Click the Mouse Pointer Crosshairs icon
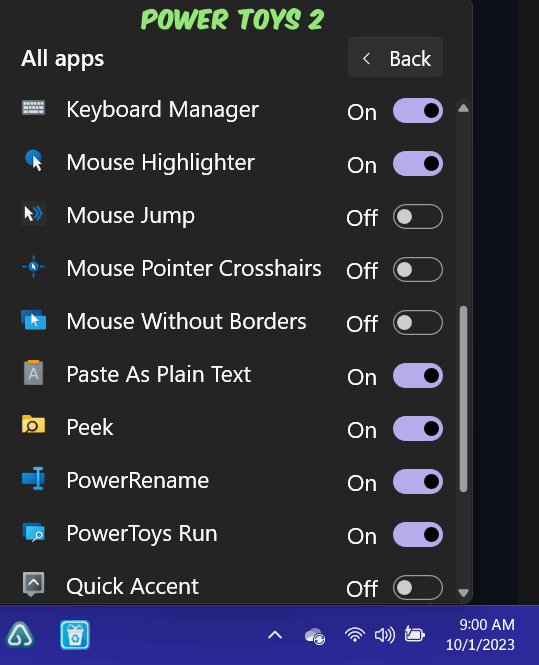This screenshot has width=539, height=665. 34,267
